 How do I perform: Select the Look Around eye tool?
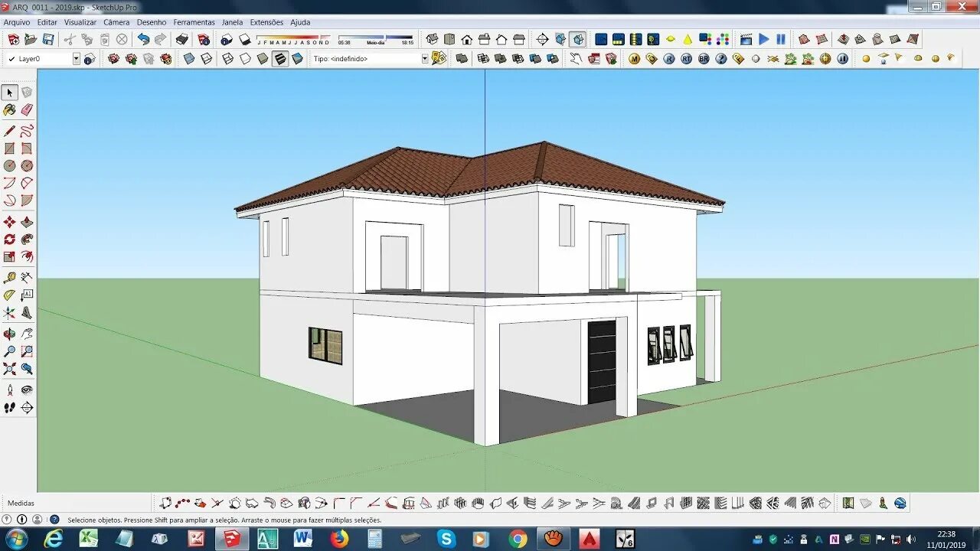(x=27, y=390)
